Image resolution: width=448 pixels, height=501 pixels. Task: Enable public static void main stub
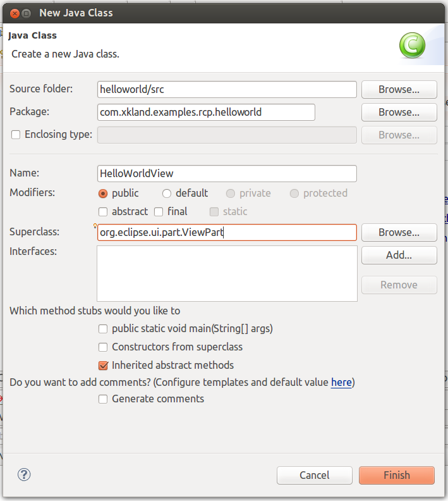click(x=103, y=329)
